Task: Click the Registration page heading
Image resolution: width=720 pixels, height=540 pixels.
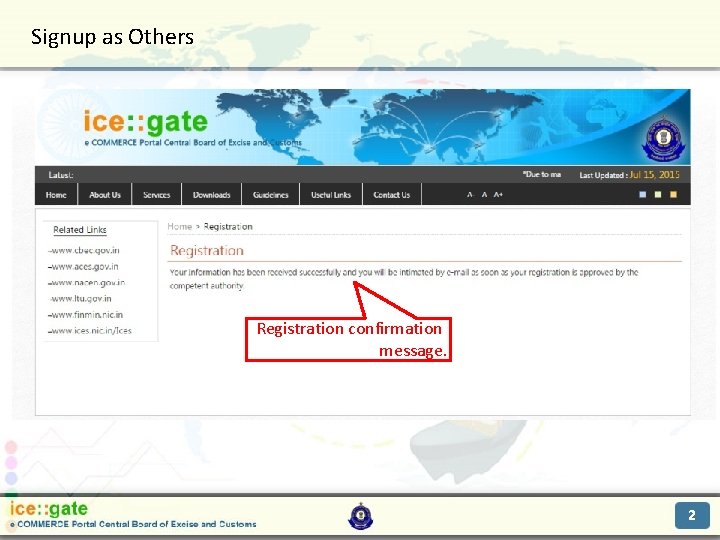Action: pyautogui.click(x=207, y=250)
